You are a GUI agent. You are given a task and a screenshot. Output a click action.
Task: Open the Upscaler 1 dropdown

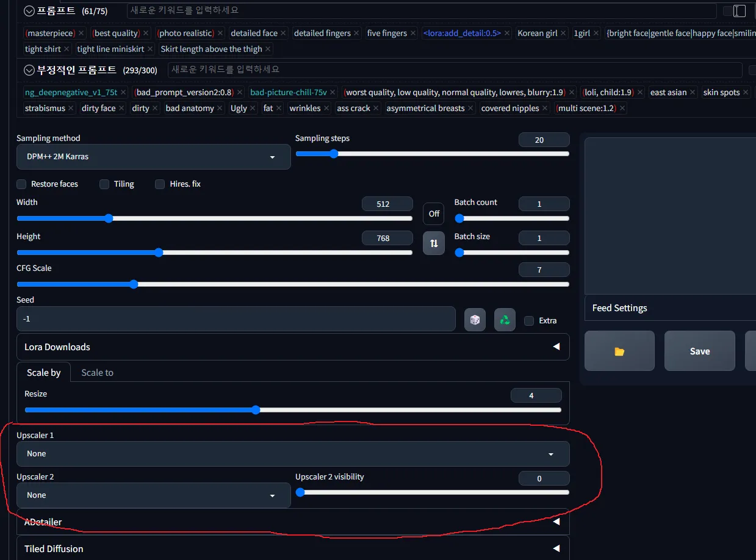tap(293, 454)
